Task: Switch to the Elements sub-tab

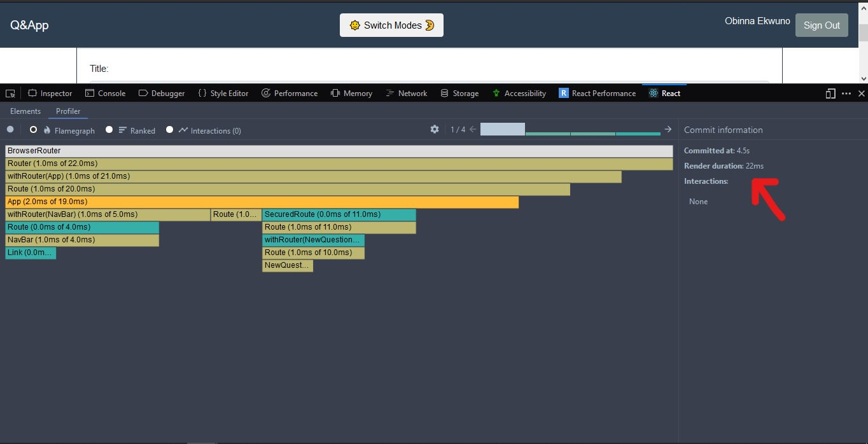Action: click(x=25, y=111)
